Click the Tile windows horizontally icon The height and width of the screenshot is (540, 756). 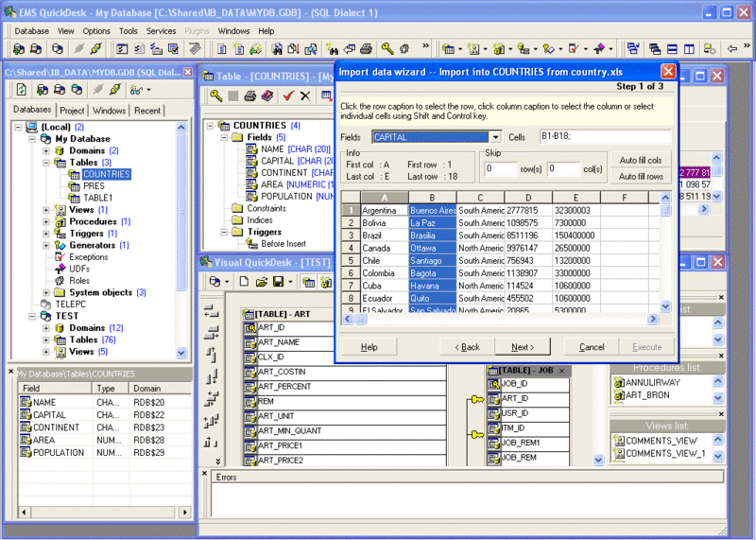tap(672, 49)
